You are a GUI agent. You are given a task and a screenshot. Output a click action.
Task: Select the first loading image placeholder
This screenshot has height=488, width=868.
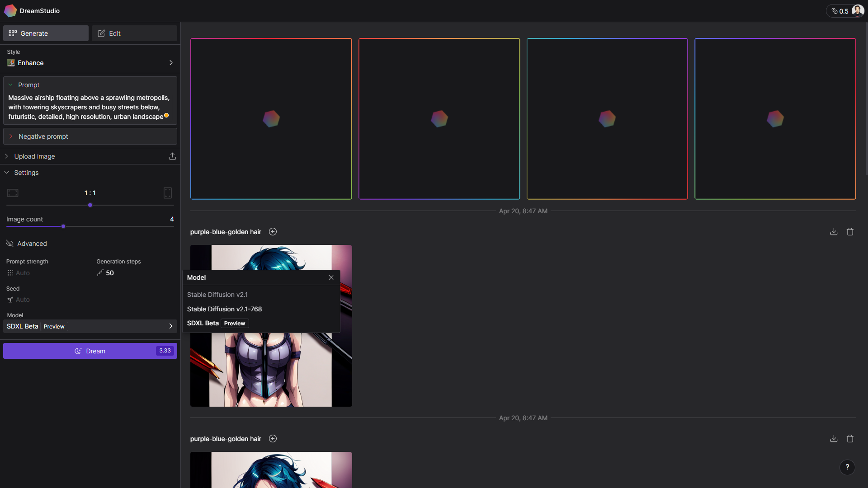pos(271,119)
